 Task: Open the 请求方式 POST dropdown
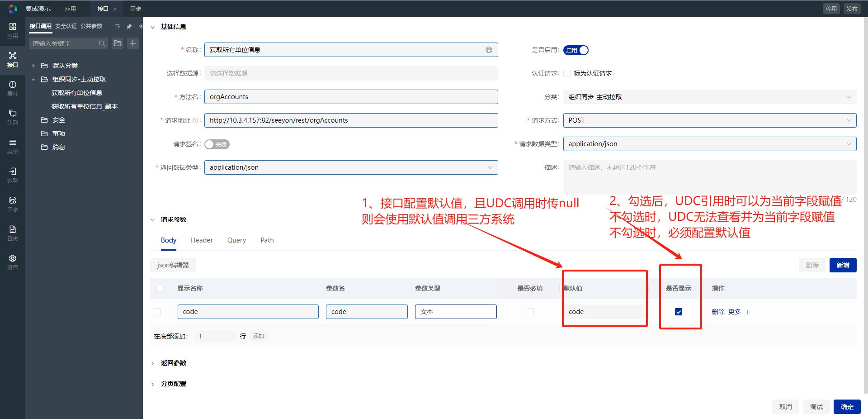pos(710,120)
